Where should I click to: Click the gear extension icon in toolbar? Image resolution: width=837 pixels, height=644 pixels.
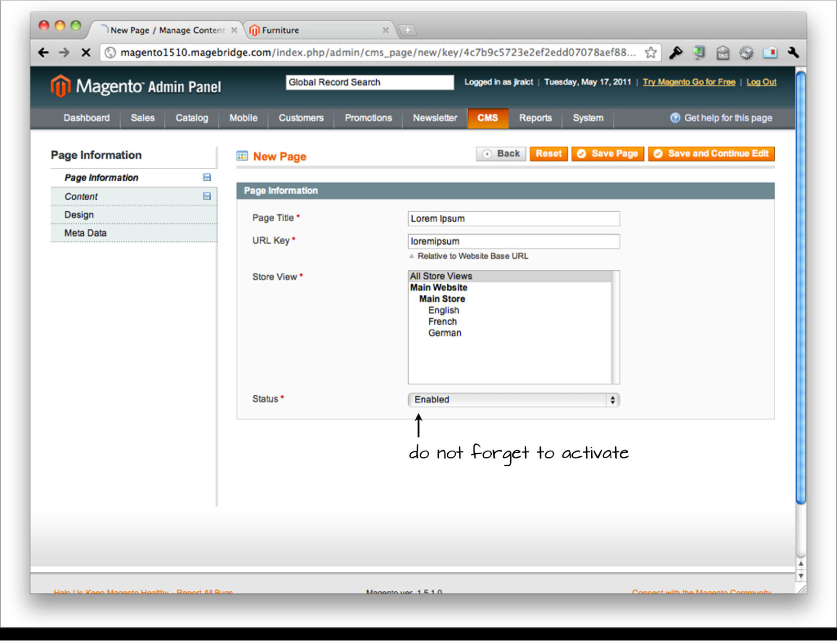(746, 52)
